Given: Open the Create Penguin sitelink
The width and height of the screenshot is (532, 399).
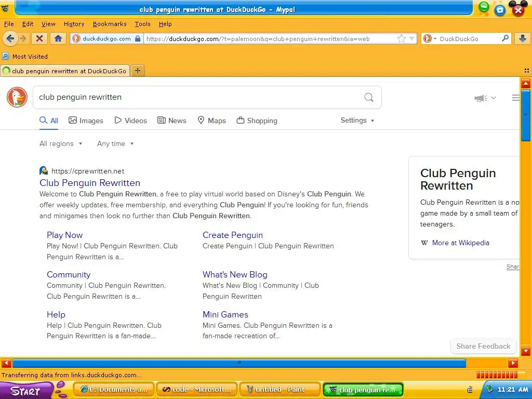Looking at the screenshot, I should (232, 235).
